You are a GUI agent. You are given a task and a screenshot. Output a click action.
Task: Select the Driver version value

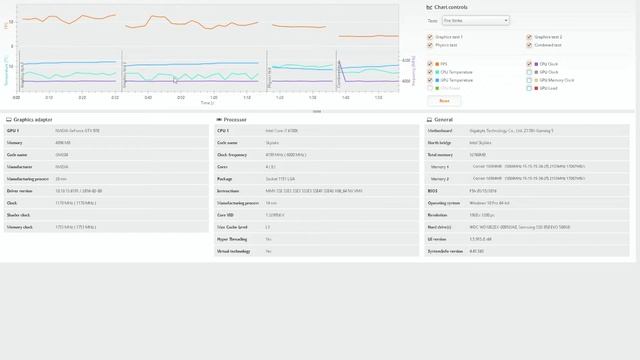(79, 191)
